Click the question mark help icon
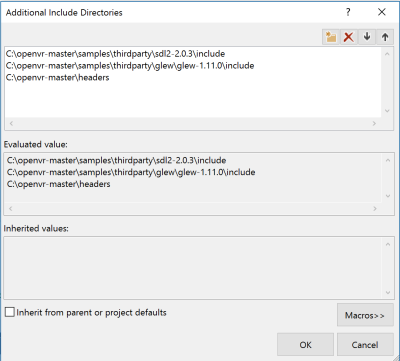Image resolution: width=400 pixels, height=361 pixels. (348, 12)
